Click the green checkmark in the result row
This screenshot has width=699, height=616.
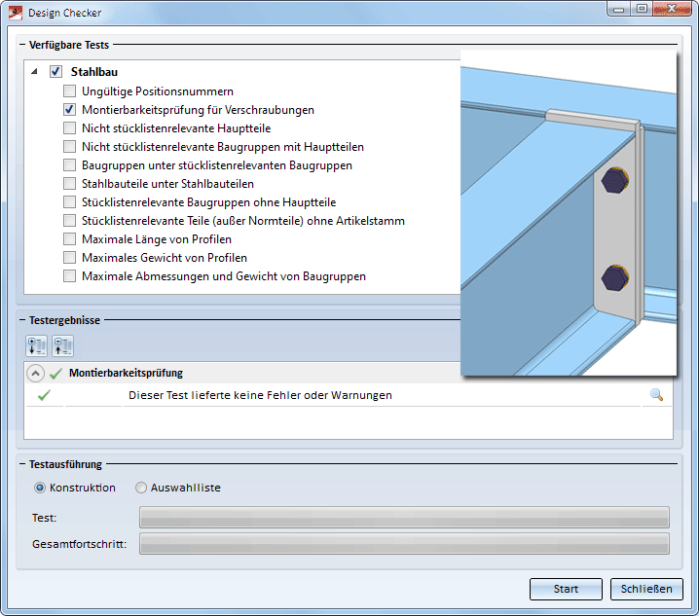[44, 395]
